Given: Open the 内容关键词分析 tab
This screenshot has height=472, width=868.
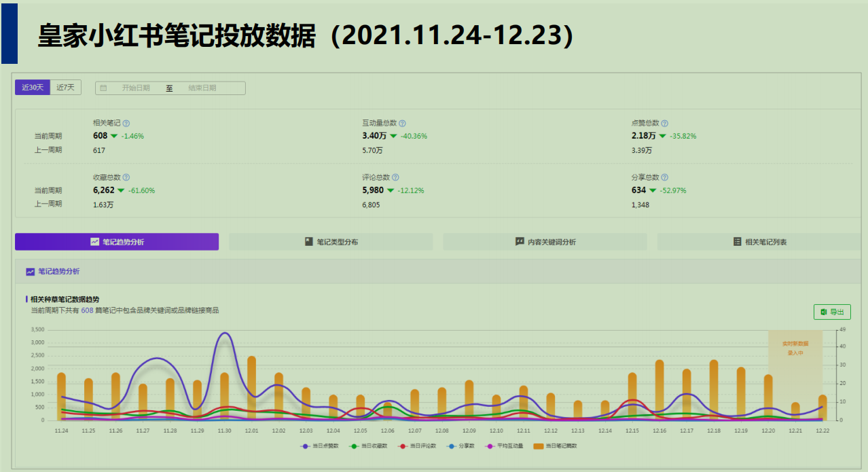Looking at the screenshot, I should [x=545, y=242].
